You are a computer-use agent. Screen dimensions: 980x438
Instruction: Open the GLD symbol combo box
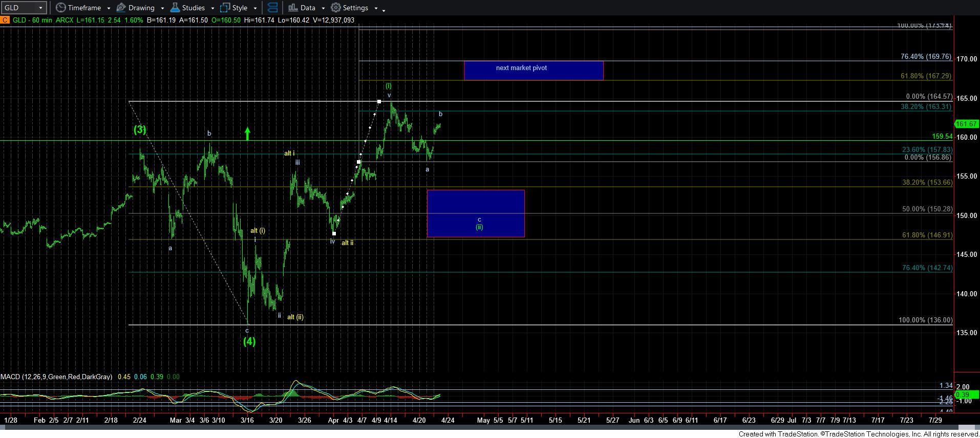tap(24, 8)
